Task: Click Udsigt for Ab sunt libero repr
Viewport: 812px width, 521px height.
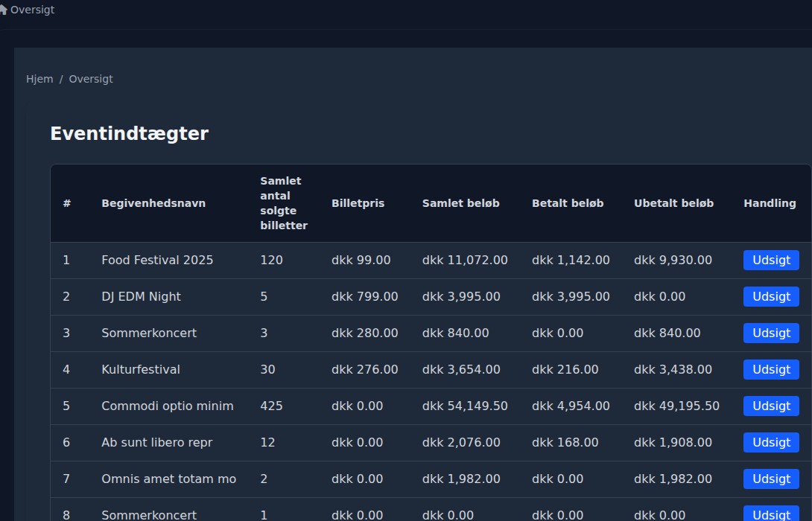Action: tap(771, 443)
